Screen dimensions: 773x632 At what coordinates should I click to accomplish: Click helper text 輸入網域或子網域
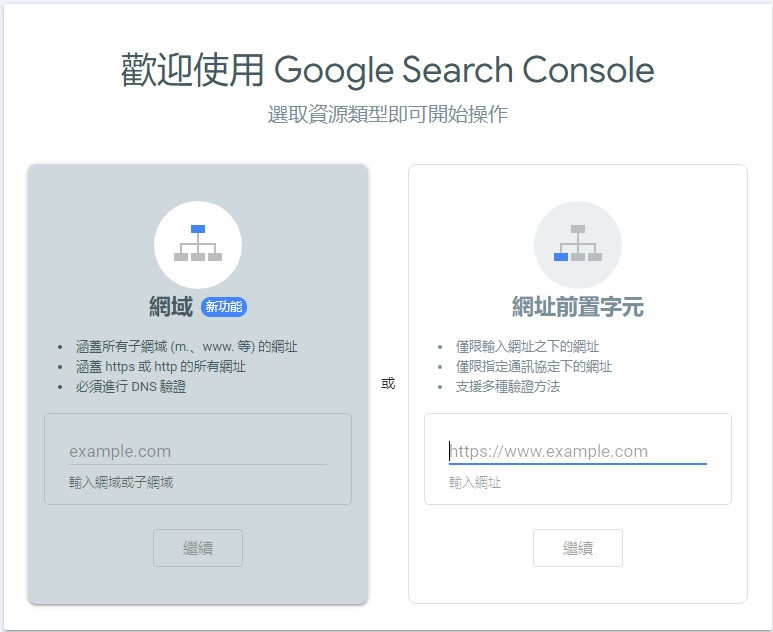coord(121,482)
